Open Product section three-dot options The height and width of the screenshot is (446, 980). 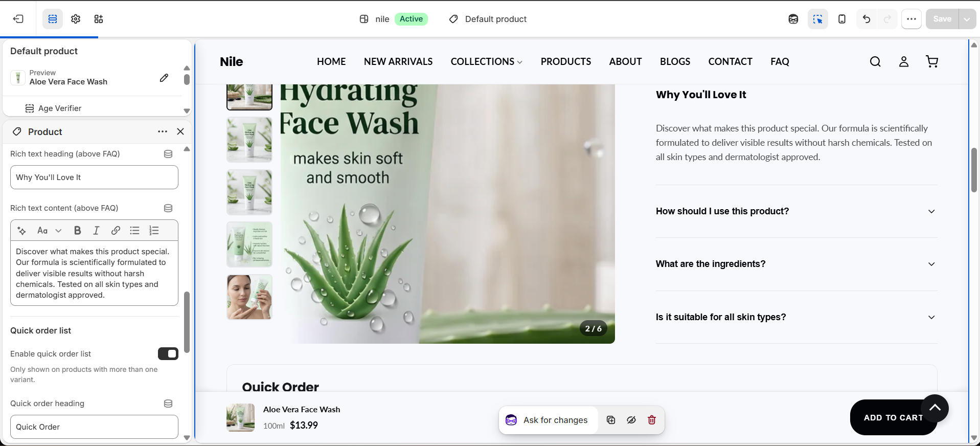coord(163,131)
